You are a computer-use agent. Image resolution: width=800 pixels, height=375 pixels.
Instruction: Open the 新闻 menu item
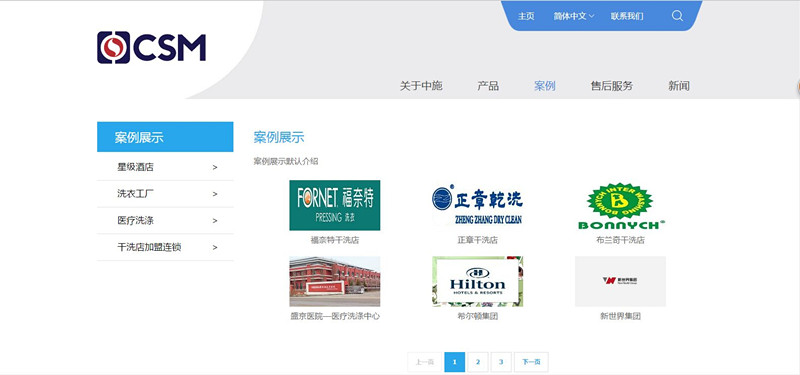679,86
